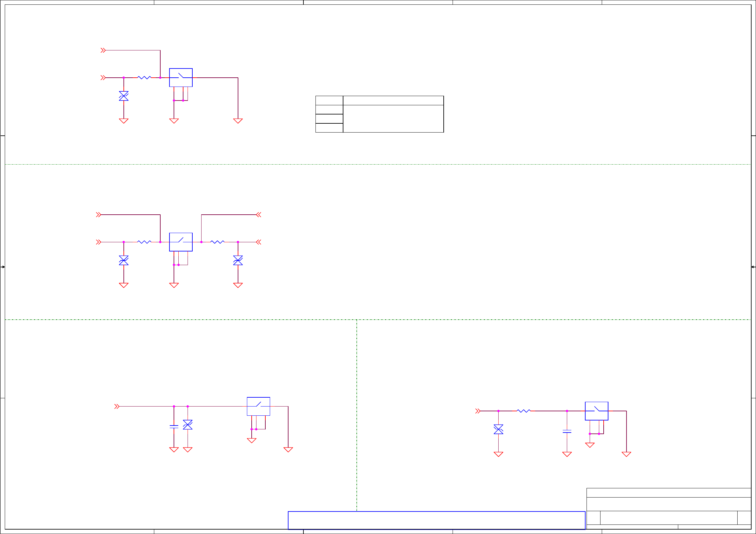Click the capacitor in the bottom-left circuit
Screen dimensions: 756x534
coord(174,427)
